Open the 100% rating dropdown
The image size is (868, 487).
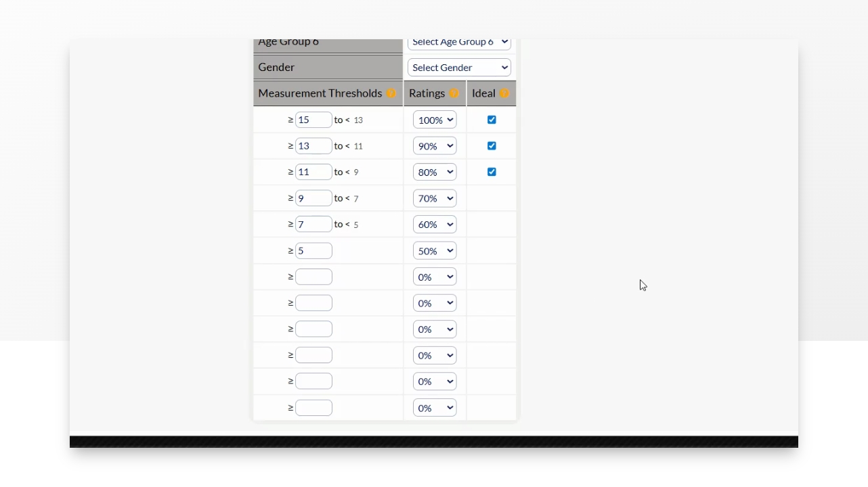(x=435, y=120)
